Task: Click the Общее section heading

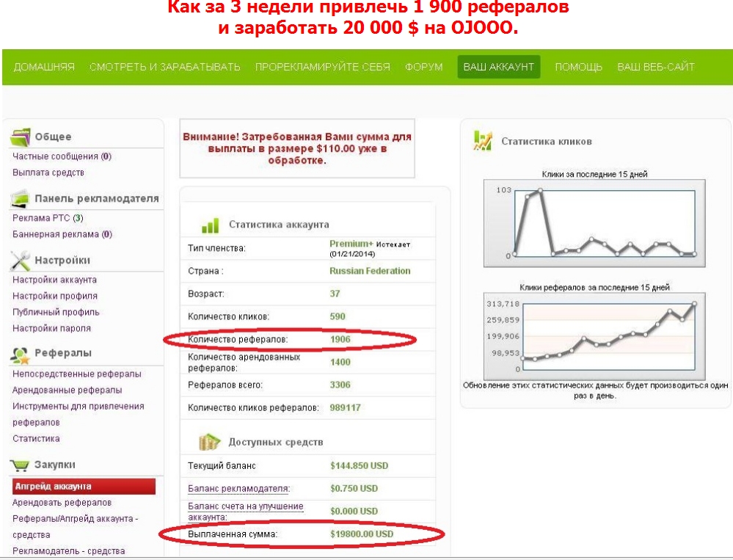Action: point(53,137)
